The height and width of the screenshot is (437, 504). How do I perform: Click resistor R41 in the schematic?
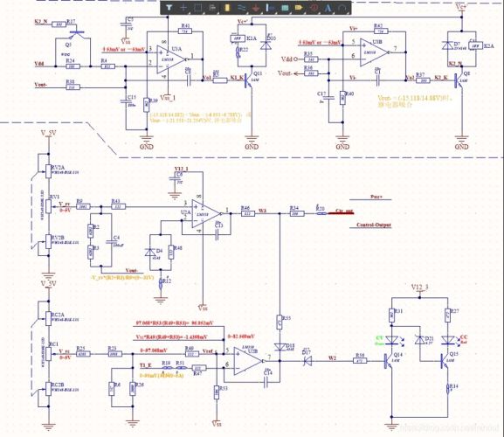pyautogui.click(x=185, y=31)
